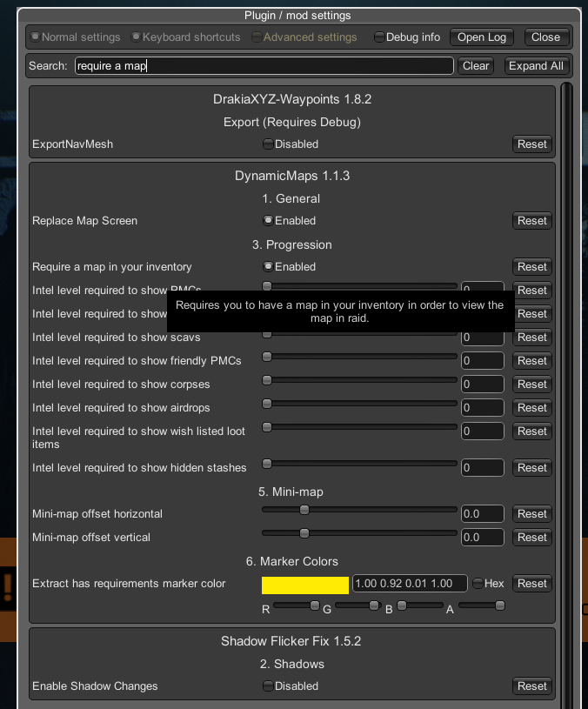
Task: Click the corpses intel level slider
Action: click(x=359, y=380)
